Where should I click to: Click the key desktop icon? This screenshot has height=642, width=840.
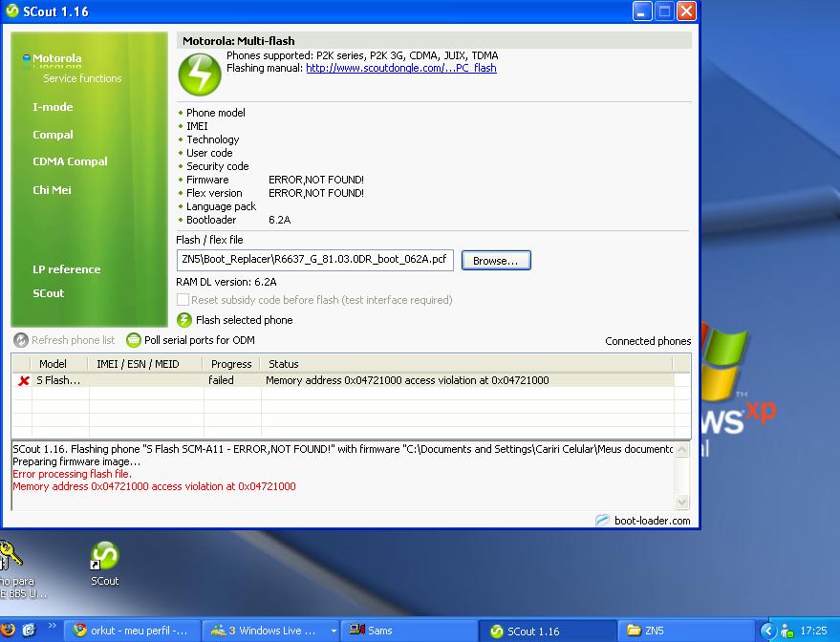tap(11, 555)
